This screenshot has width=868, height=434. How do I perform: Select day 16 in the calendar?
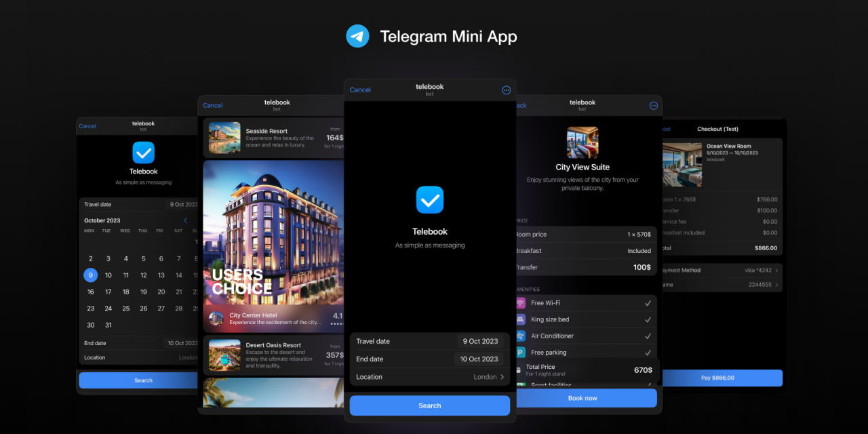click(x=90, y=292)
